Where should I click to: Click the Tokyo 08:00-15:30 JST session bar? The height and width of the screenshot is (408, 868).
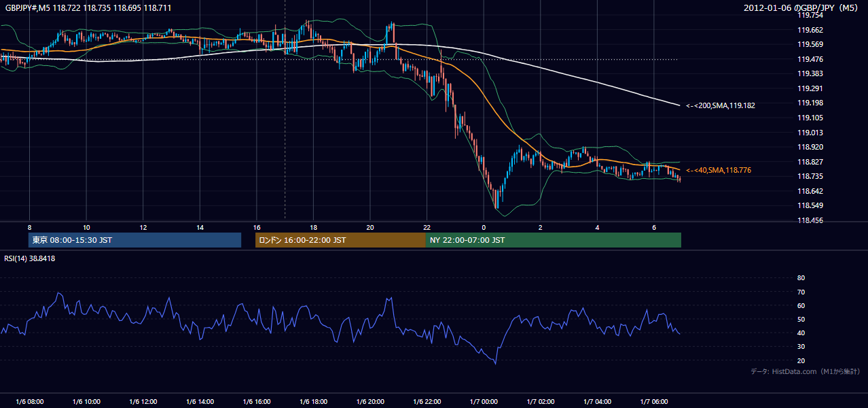(x=134, y=240)
